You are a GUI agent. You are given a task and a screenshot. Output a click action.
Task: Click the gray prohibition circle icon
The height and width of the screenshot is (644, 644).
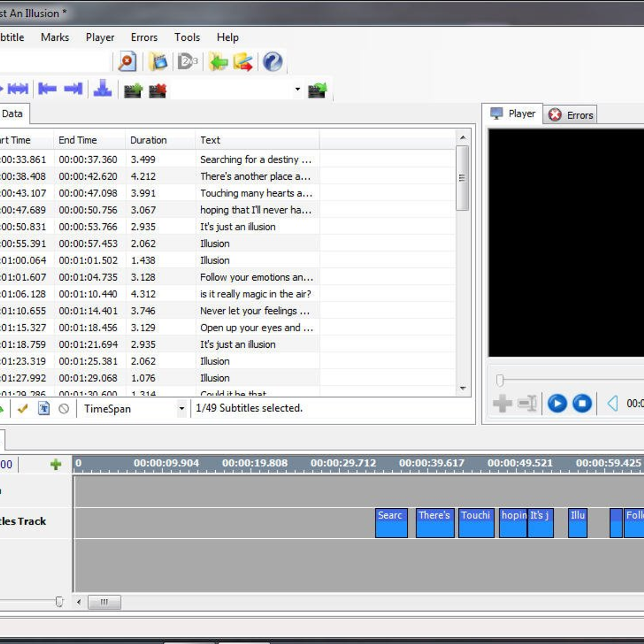[x=64, y=409]
